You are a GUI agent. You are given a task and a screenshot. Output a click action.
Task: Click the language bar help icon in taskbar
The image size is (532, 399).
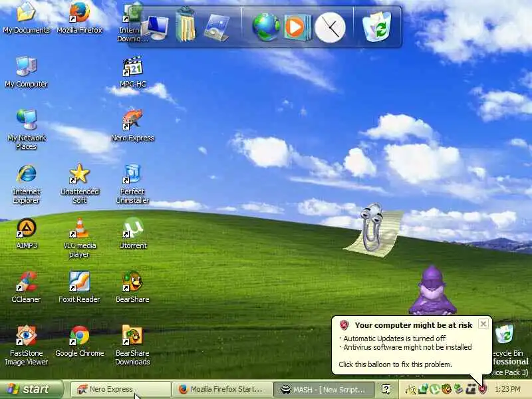[x=386, y=389]
